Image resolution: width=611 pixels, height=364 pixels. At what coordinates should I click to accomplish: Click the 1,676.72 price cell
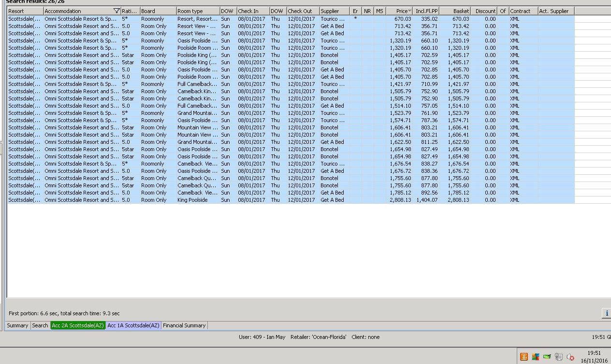point(400,171)
